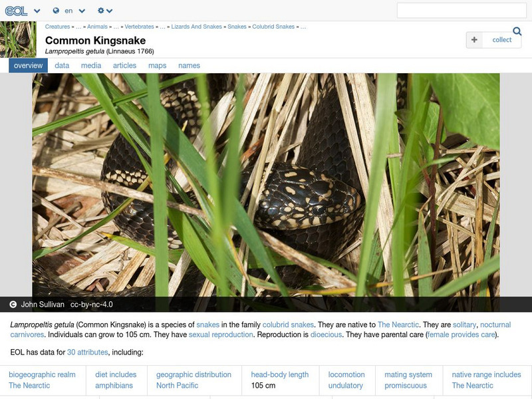Click the settings gear icon
The image size is (532, 399).
tap(101, 10)
